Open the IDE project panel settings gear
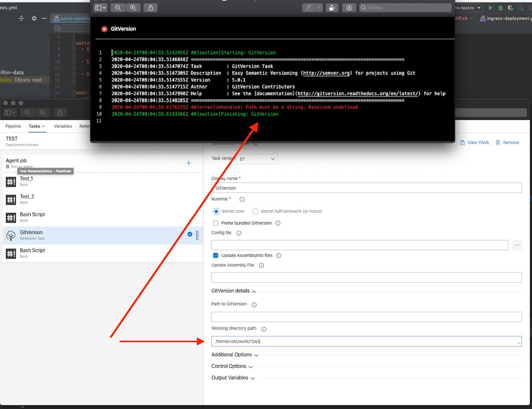The width and height of the screenshot is (532, 409). tap(34, 18)
